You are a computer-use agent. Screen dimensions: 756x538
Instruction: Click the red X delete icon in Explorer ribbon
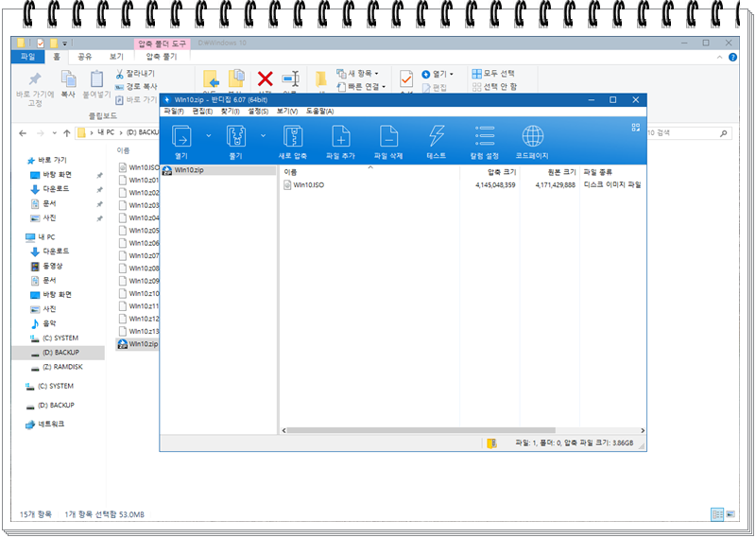pyautogui.click(x=266, y=78)
